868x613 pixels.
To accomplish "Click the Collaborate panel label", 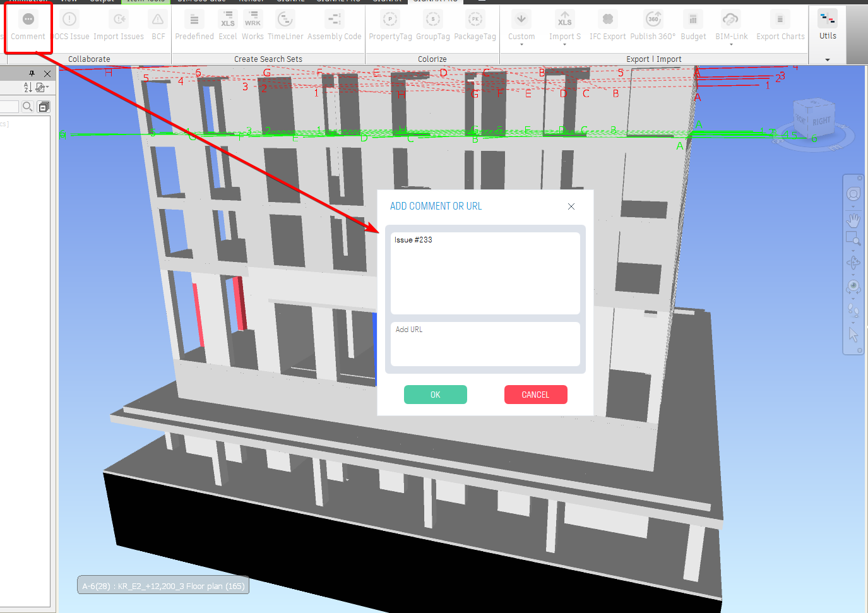I will pos(89,59).
